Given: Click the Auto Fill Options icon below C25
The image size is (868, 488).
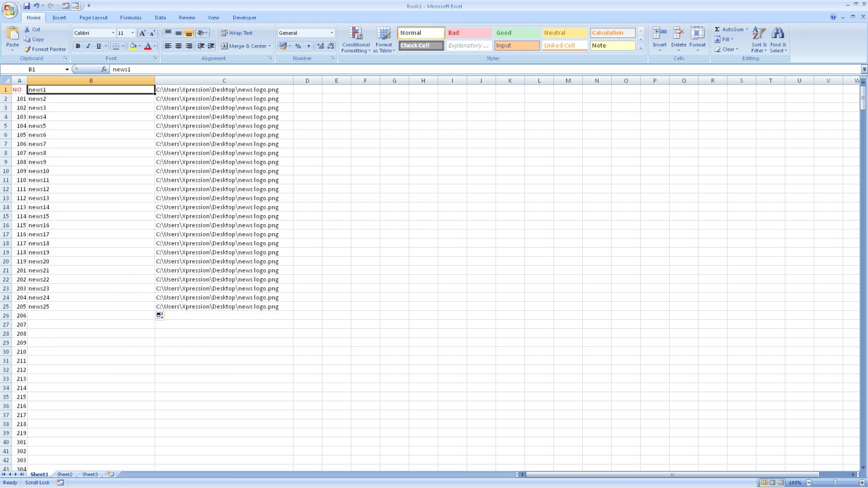Looking at the screenshot, I should 160,316.
